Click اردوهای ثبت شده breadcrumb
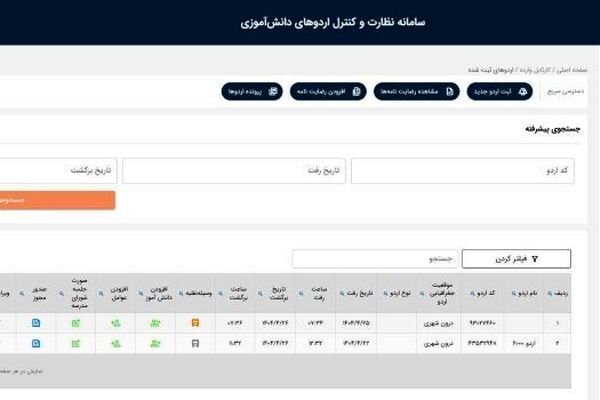This screenshot has width=600, height=400. click(x=491, y=70)
